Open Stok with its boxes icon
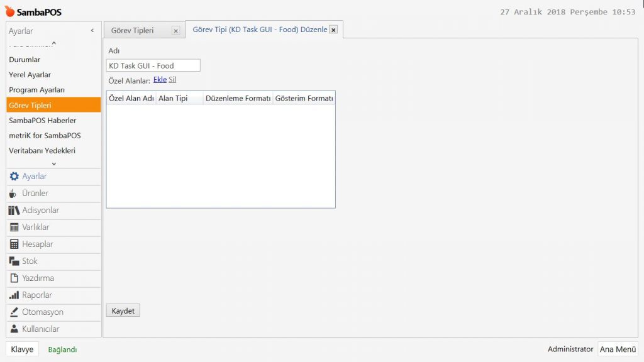 pos(14,261)
